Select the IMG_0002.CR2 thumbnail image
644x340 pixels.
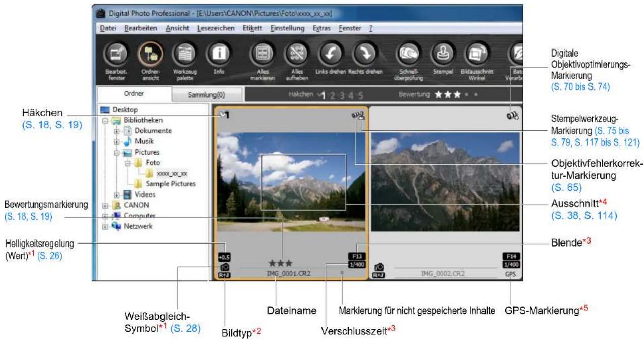(x=447, y=182)
